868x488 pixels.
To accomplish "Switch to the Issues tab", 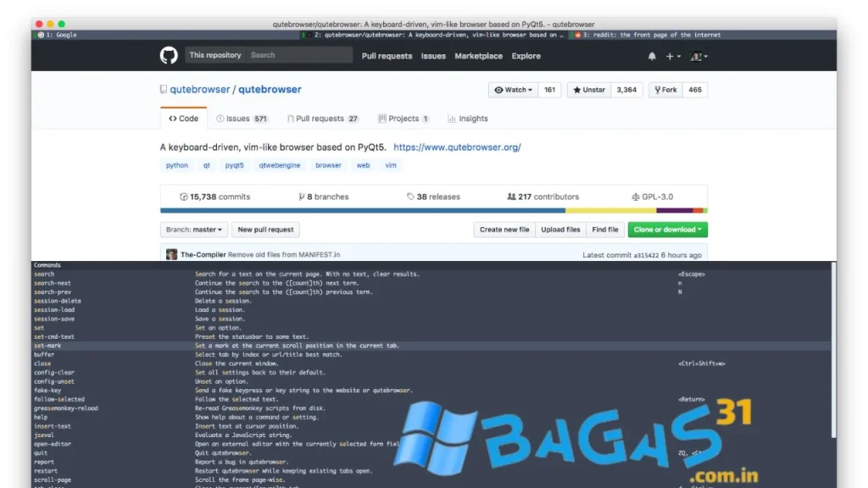I will tap(242, 119).
